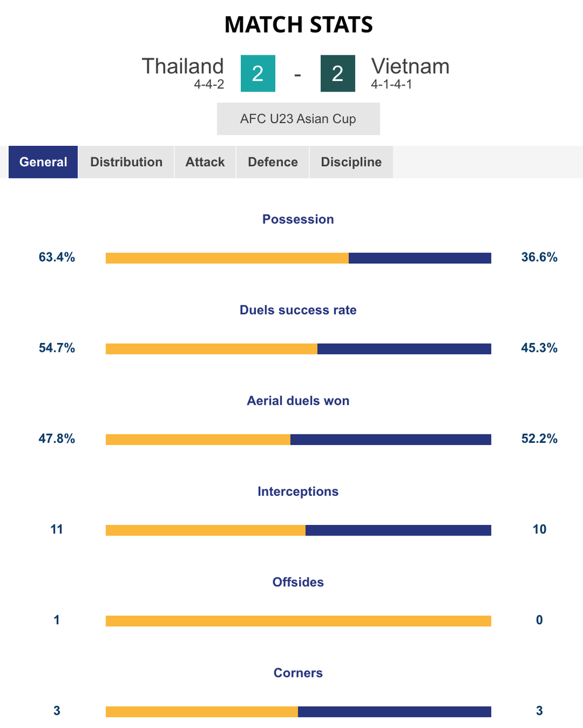This screenshot has height=728, width=583.
Task: Click the Offsides comparison bar
Action: click(x=298, y=621)
